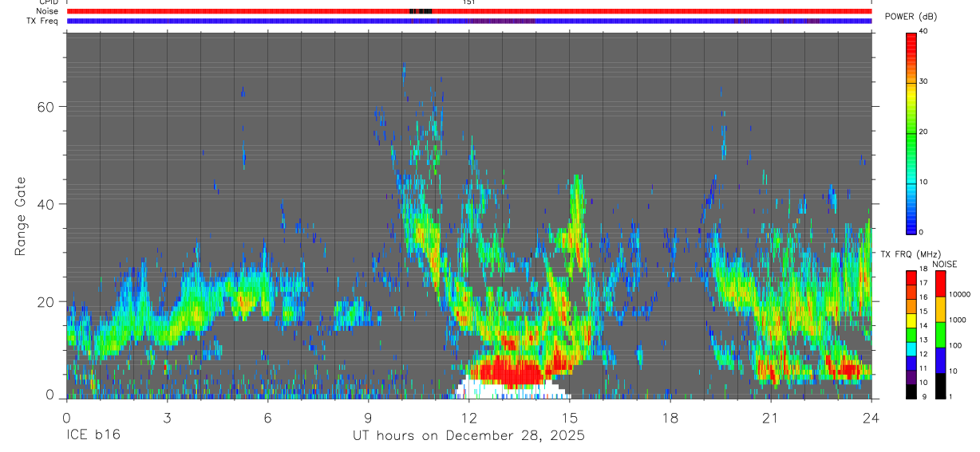Click UT hour tick '18' on the time axis
Viewport: 980px width, 452px height.
[670, 418]
